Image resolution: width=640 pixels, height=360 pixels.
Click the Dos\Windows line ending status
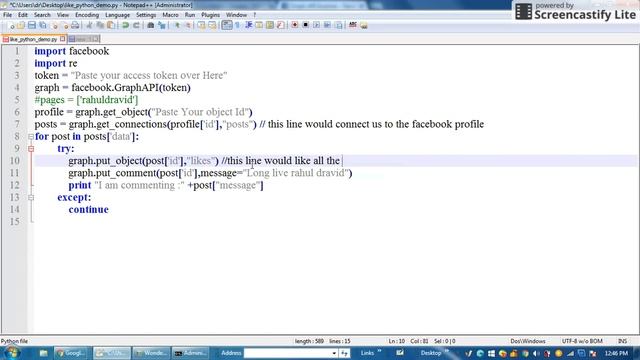(528, 341)
